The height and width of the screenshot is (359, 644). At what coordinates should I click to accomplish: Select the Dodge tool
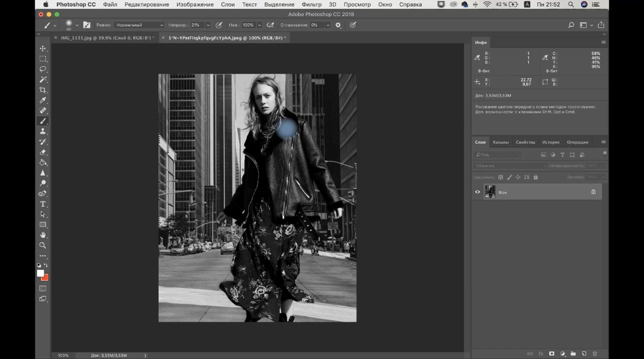pos(43,183)
